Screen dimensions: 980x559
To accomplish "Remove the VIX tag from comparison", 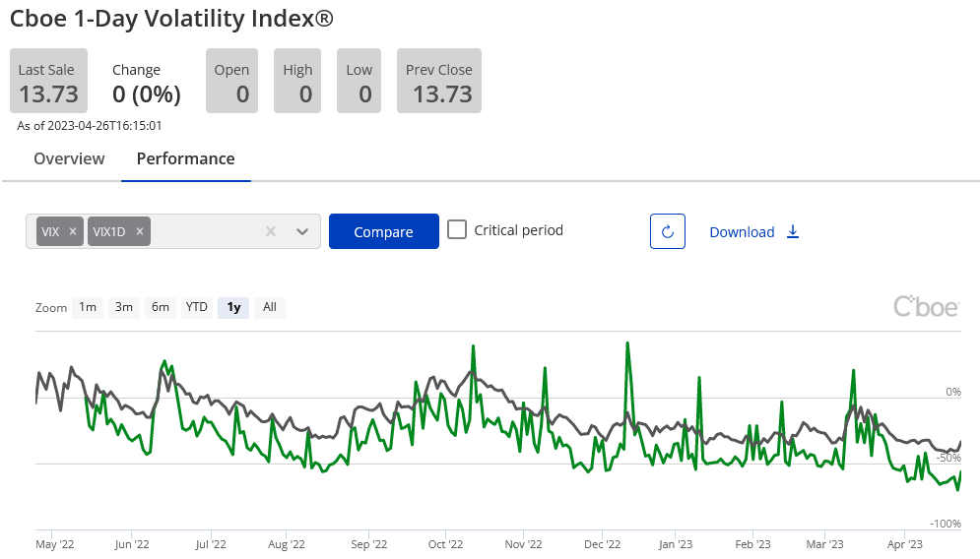I will 73,231.
